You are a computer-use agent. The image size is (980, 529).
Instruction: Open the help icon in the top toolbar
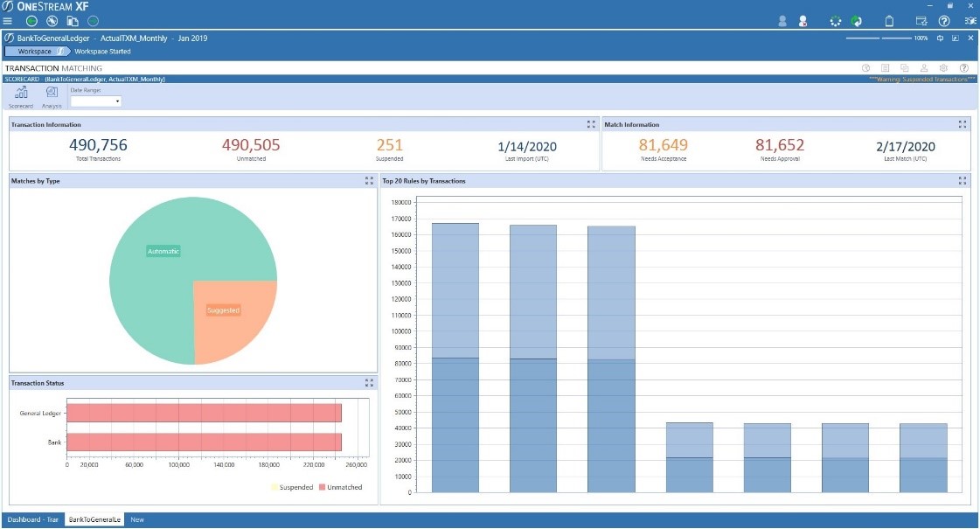coord(944,21)
